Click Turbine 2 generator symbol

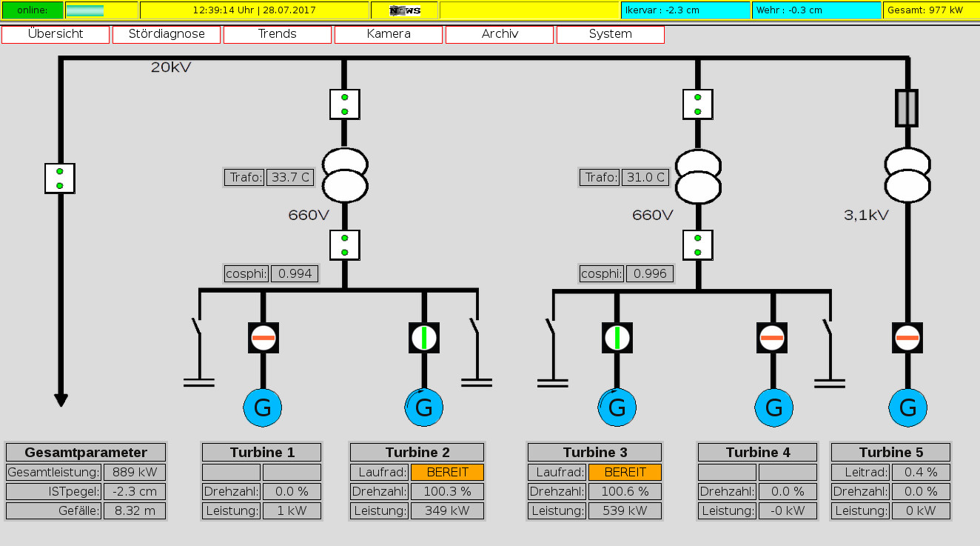[x=424, y=407]
